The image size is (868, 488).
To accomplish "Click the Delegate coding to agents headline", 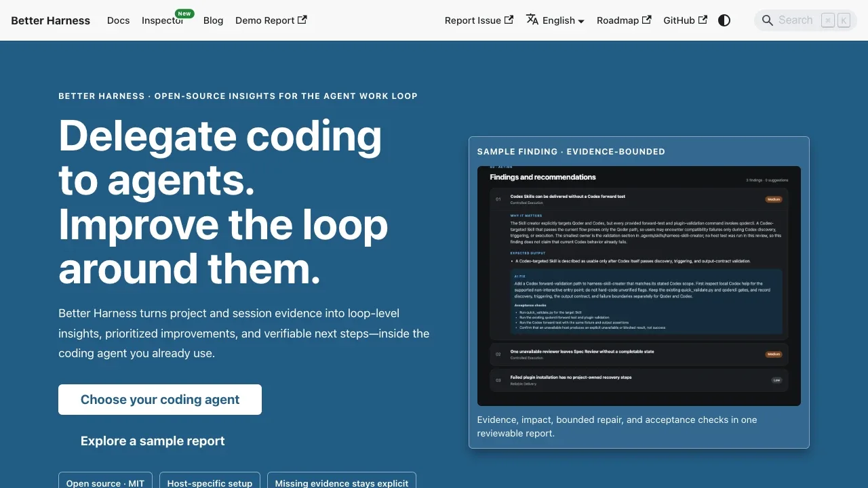I will pyautogui.click(x=223, y=201).
